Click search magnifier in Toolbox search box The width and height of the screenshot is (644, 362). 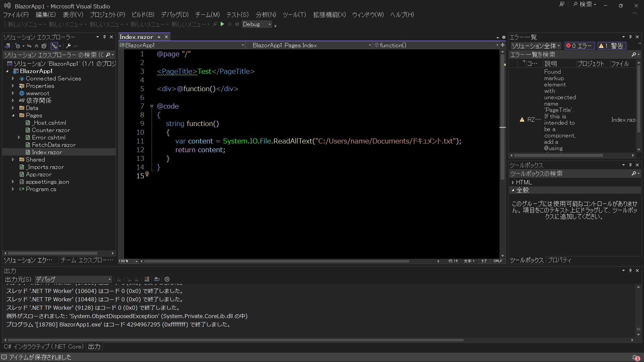[634, 173]
